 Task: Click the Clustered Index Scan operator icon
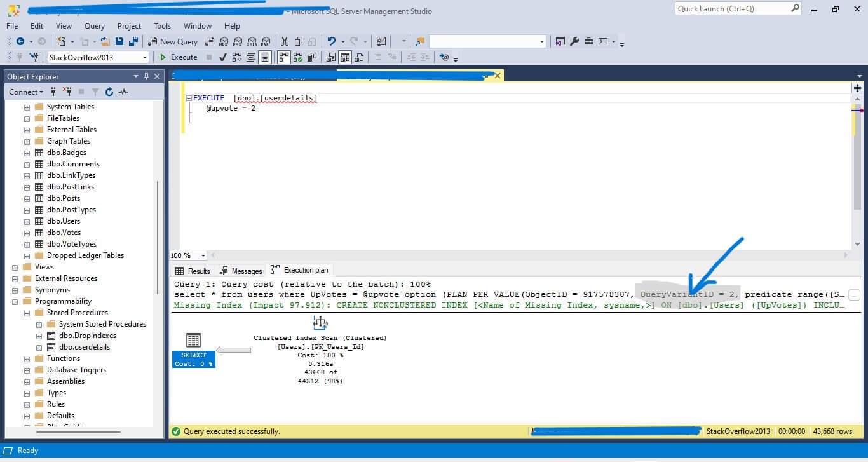point(320,323)
